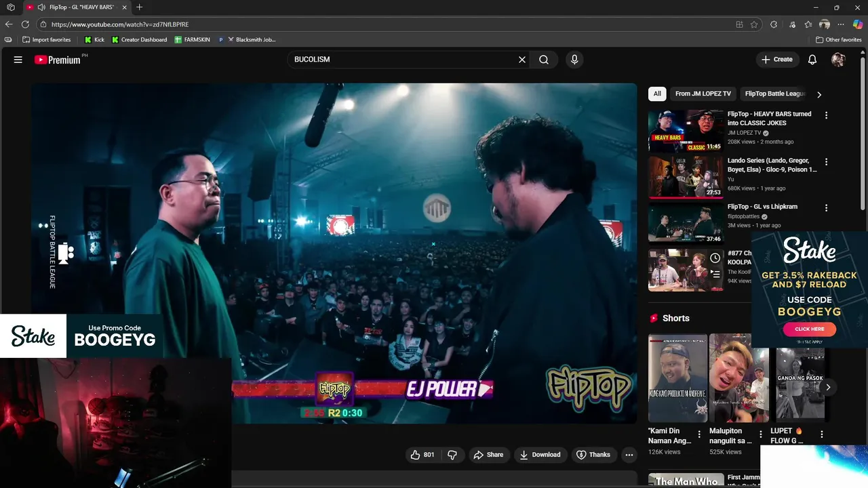Screen dimensions: 868x488
Task: Open the Lando Series video title
Action: [x=772, y=165]
